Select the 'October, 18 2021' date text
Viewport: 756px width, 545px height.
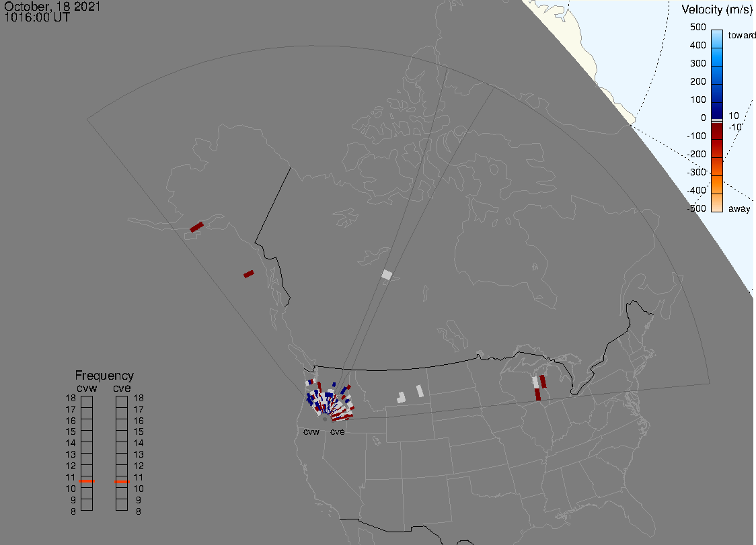pyautogui.click(x=52, y=6)
